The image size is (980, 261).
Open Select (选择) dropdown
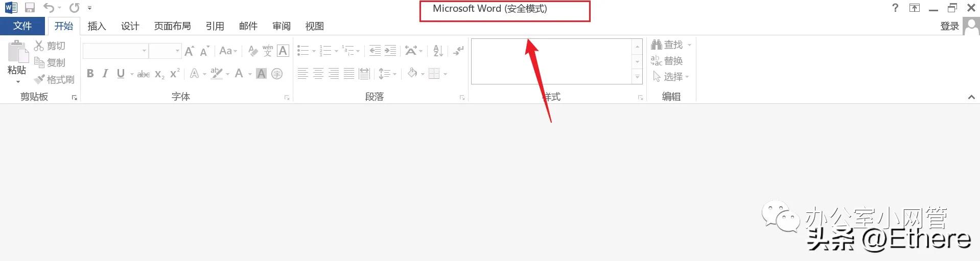[x=671, y=77]
